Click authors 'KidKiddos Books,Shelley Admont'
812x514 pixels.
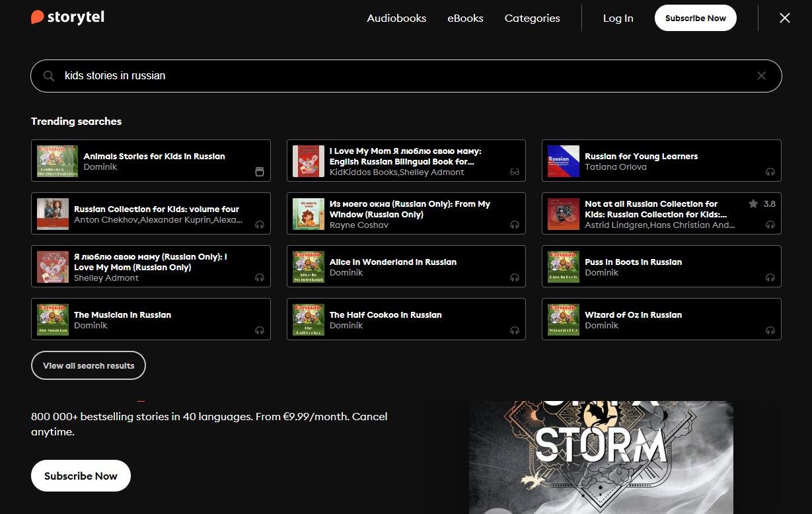coord(397,172)
